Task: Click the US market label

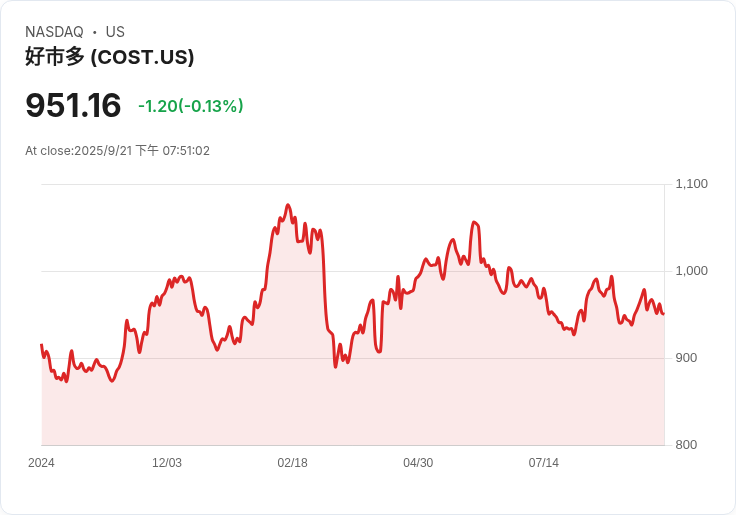Action: [115, 32]
